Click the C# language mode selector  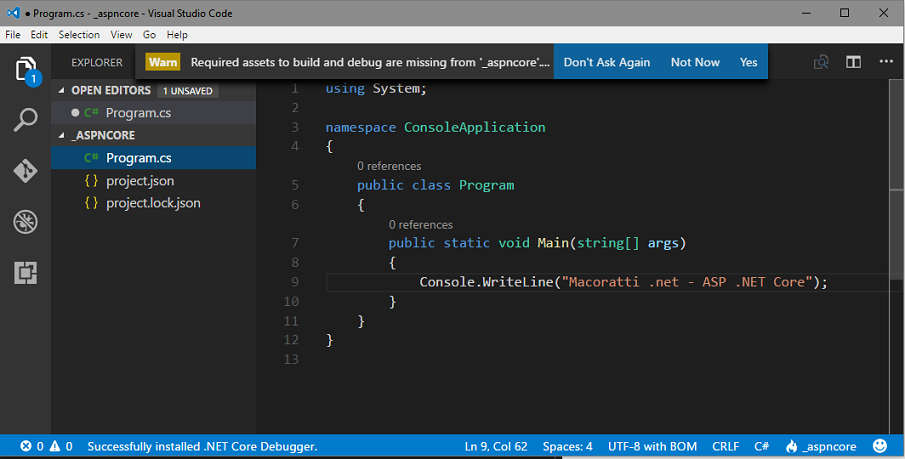761,446
